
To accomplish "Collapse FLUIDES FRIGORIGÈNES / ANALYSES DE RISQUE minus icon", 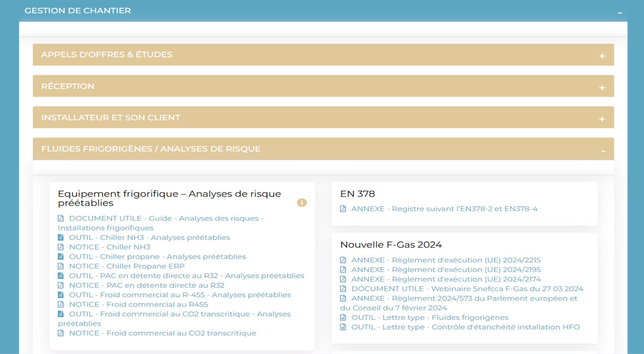I will (603, 151).
